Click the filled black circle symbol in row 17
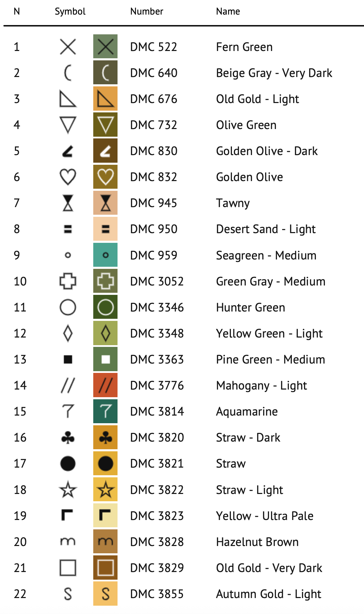This screenshot has width=364, height=614. 68,463
